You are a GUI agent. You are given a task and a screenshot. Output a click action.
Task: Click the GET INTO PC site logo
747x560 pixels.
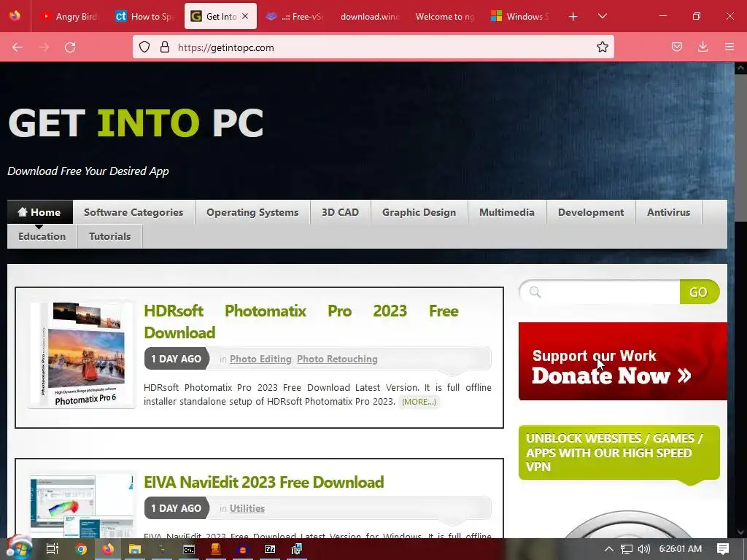point(136,122)
